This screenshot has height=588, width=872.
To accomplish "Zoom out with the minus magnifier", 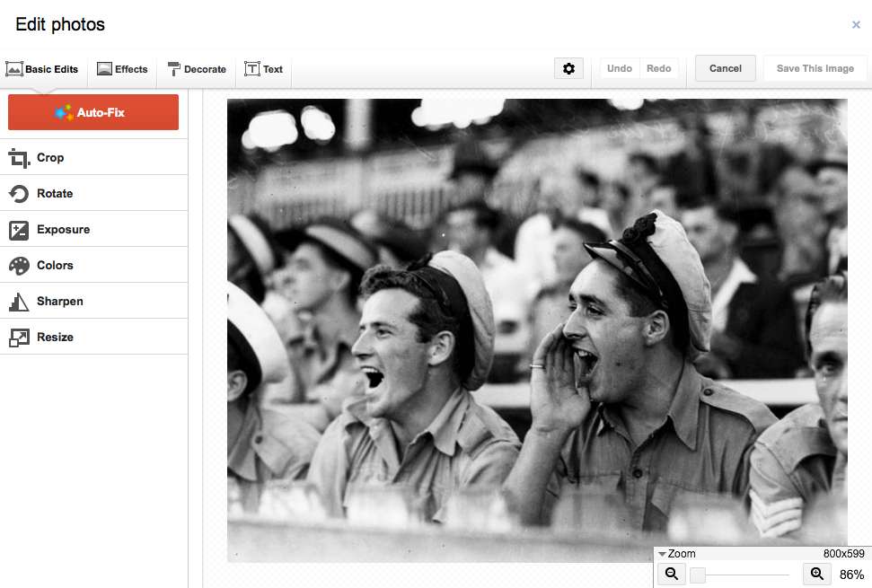I will [x=671, y=573].
